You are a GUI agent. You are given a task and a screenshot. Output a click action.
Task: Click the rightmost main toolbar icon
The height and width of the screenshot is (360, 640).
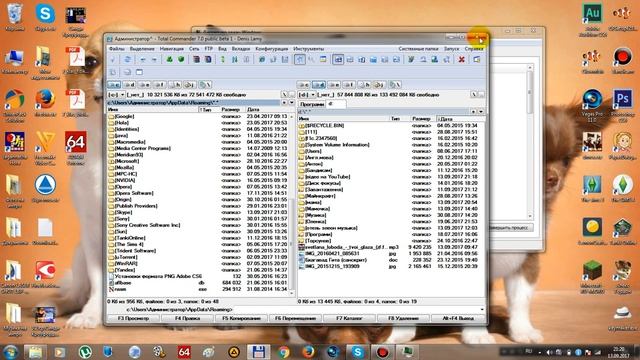(477, 60)
